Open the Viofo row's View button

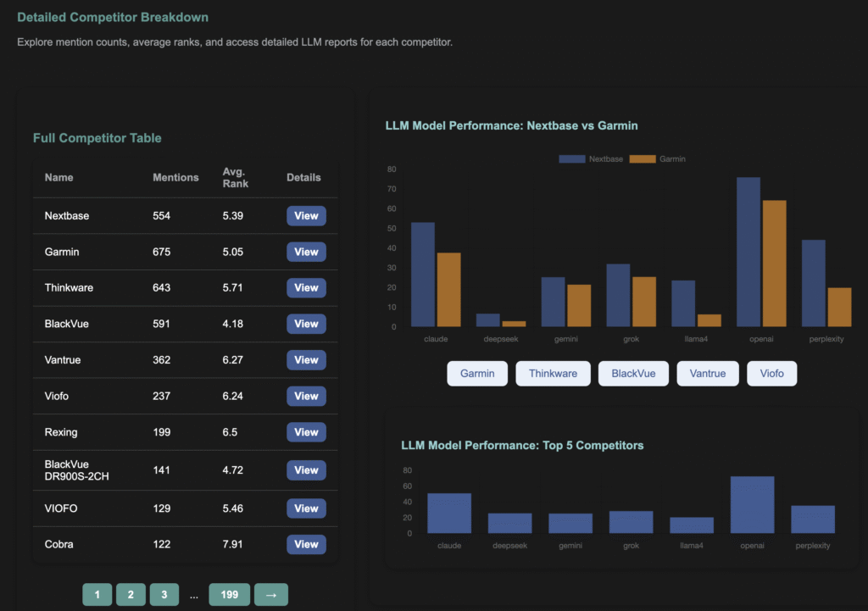click(x=306, y=397)
